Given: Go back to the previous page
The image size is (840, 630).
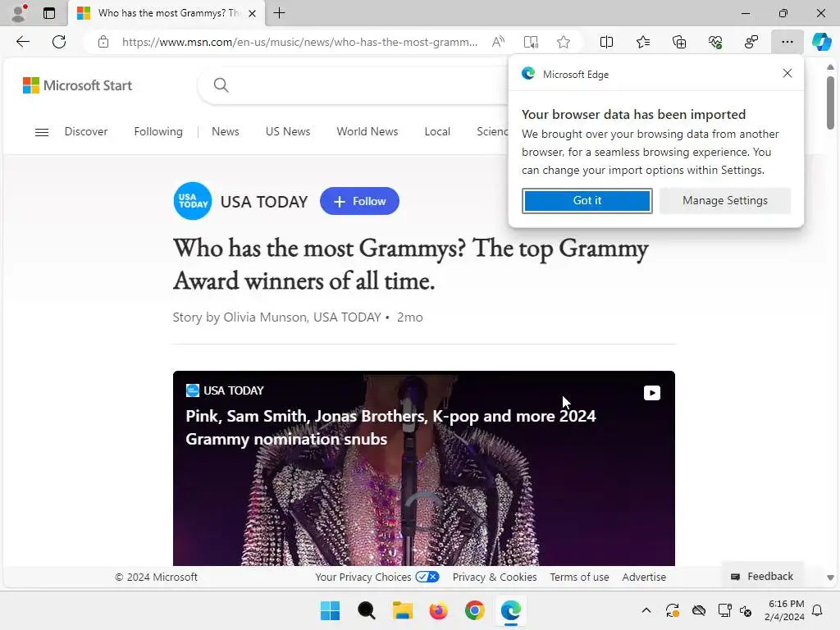Looking at the screenshot, I should [x=22, y=42].
